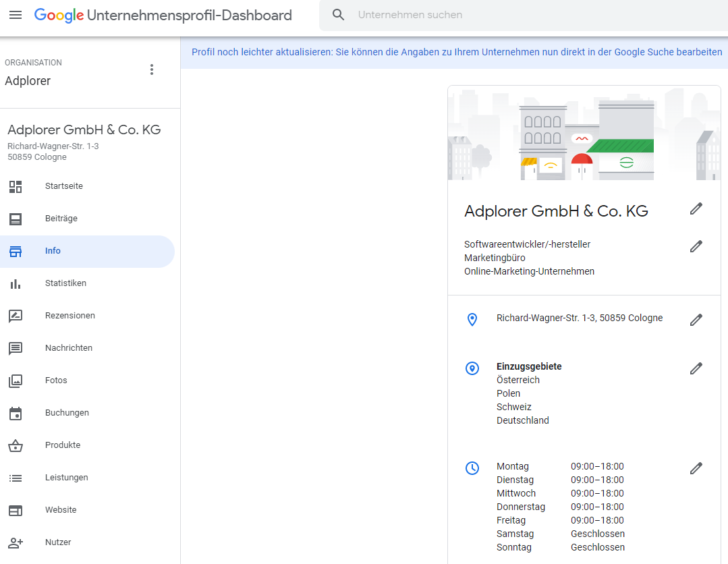Click the Dienstag hours row
This screenshot has width=728, height=564.
pos(561,480)
